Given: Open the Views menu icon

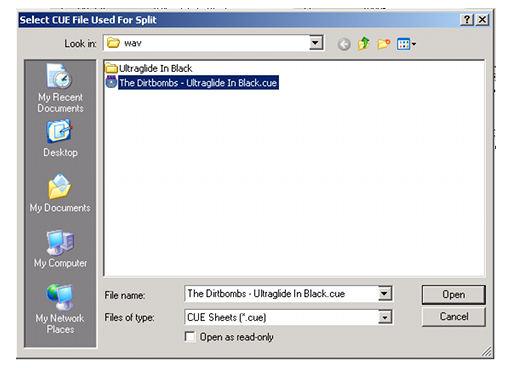Looking at the screenshot, I should (406, 44).
